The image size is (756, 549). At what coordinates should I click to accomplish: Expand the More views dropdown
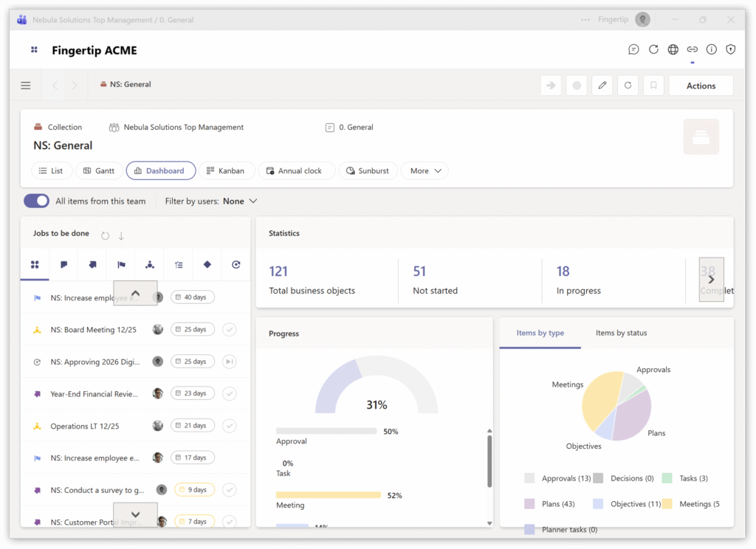(425, 170)
